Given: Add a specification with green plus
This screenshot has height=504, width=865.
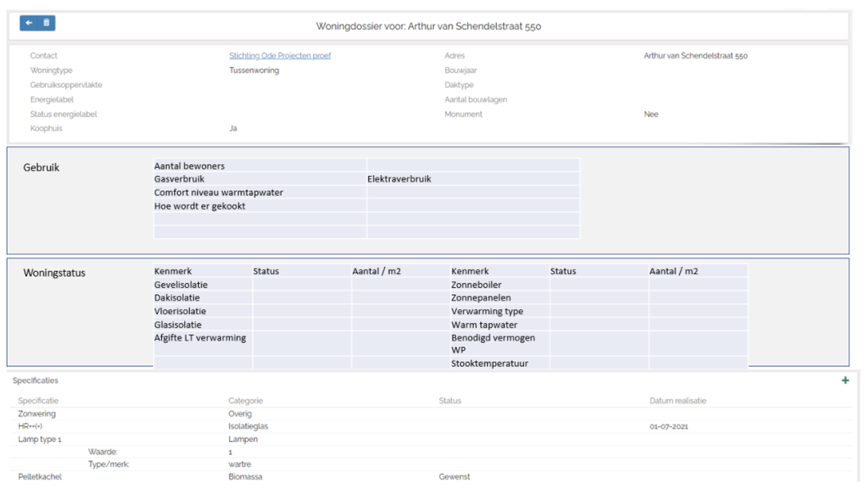Looking at the screenshot, I should click(845, 380).
